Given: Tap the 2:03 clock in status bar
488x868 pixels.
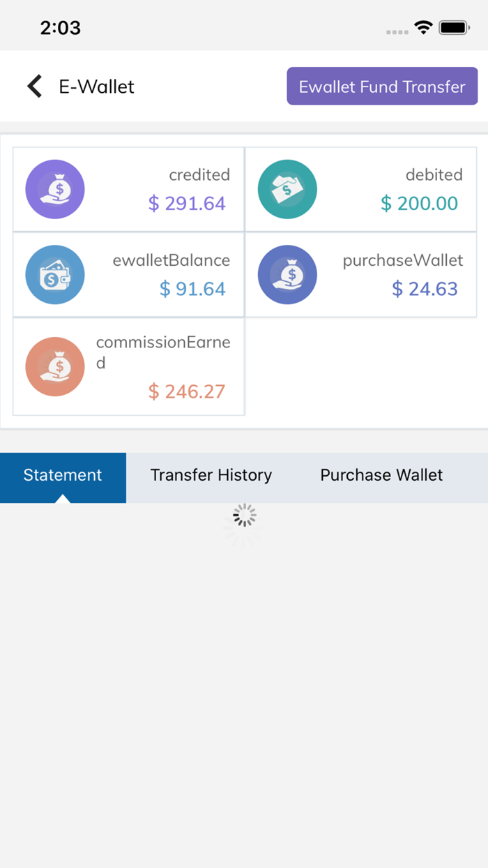Looking at the screenshot, I should (x=60, y=28).
